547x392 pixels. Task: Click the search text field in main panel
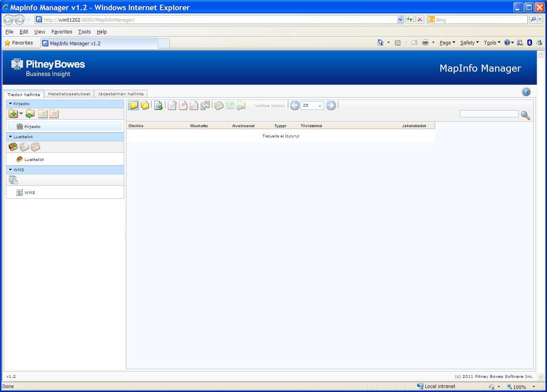click(489, 114)
